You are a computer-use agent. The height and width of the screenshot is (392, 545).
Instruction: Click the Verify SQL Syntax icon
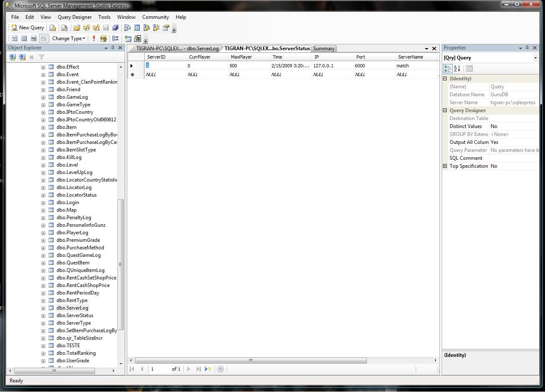click(103, 38)
